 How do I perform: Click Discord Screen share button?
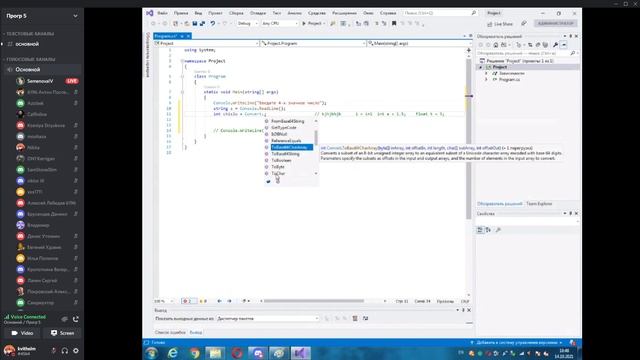62,333
